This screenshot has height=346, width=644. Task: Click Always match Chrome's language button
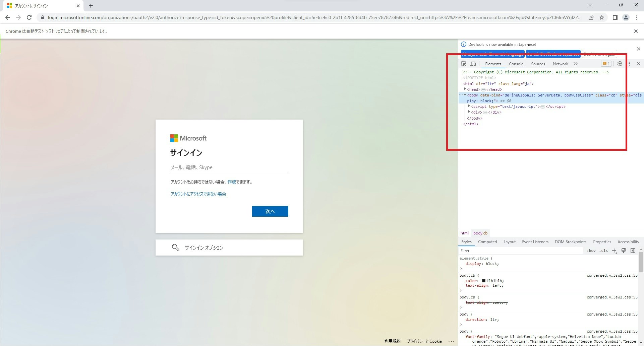[492, 54]
